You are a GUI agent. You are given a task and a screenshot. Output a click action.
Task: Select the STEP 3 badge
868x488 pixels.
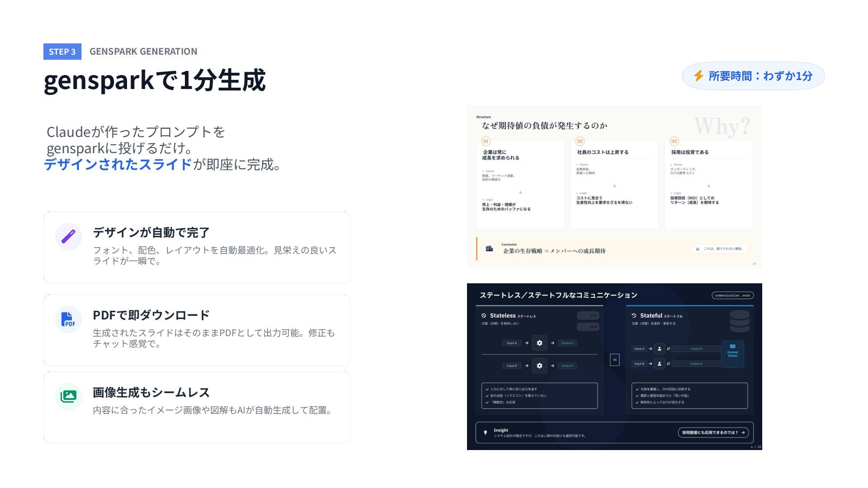(x=62, y=52)
